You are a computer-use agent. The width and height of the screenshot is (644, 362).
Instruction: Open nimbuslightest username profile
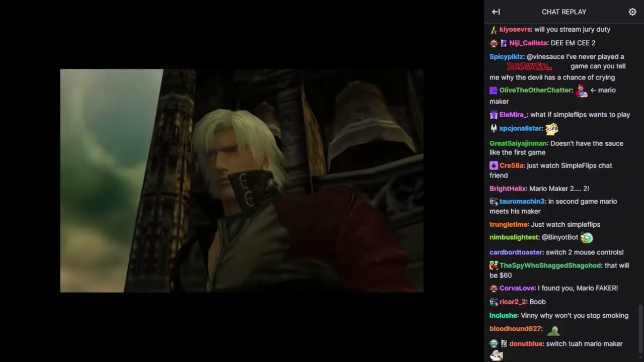click(514, 237)
